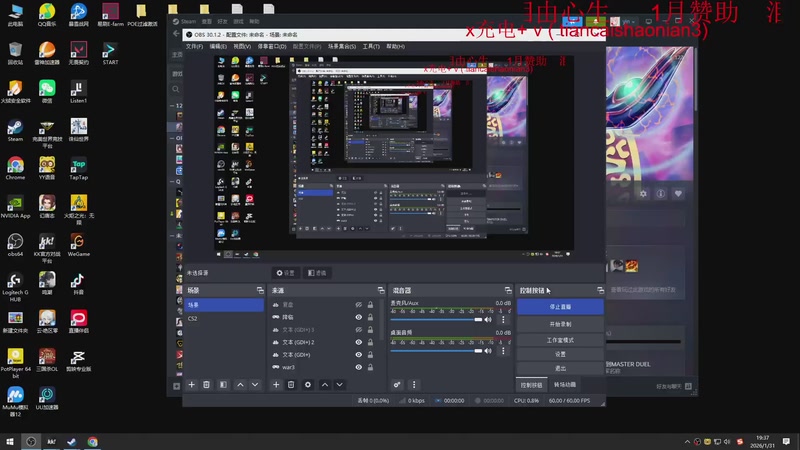Toggle visibility of 文本 (GDI+) 2 source

(359, 342)
